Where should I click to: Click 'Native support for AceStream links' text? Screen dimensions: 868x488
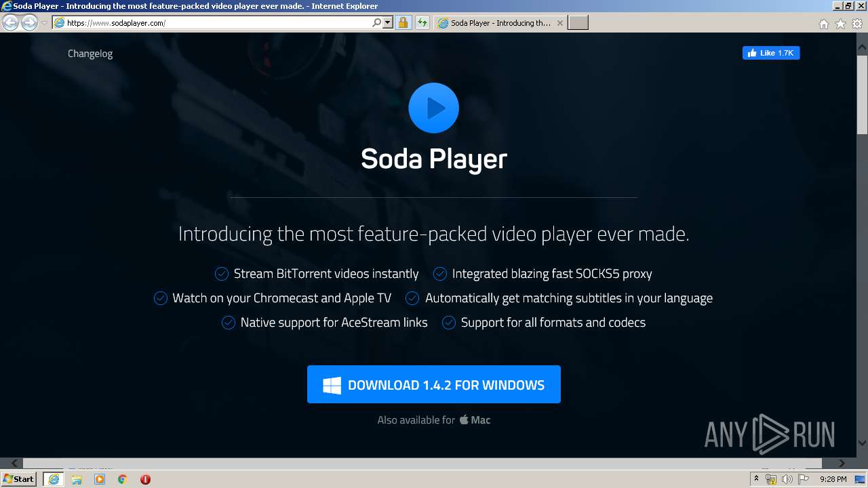tap(334, 323)
